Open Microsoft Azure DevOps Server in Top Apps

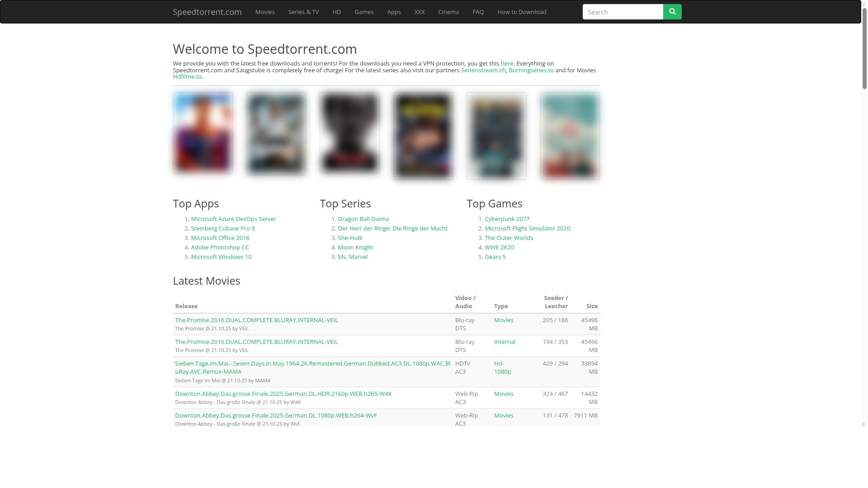(x=233, y=219)
